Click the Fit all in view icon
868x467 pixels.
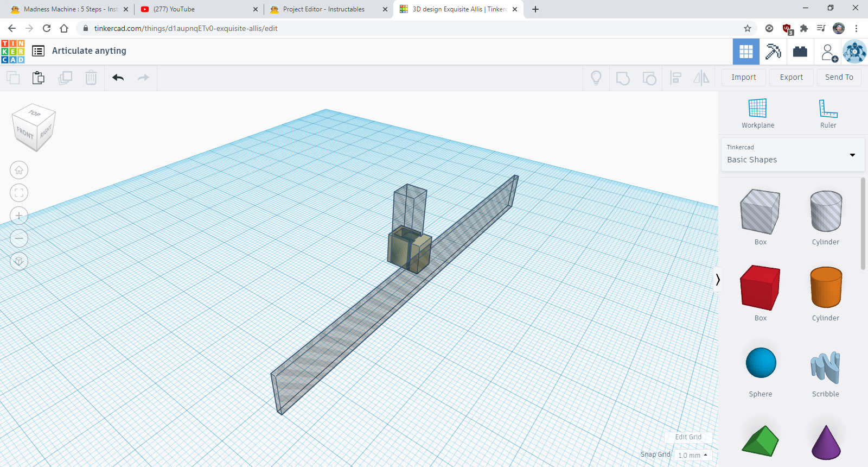click(19, 193)
